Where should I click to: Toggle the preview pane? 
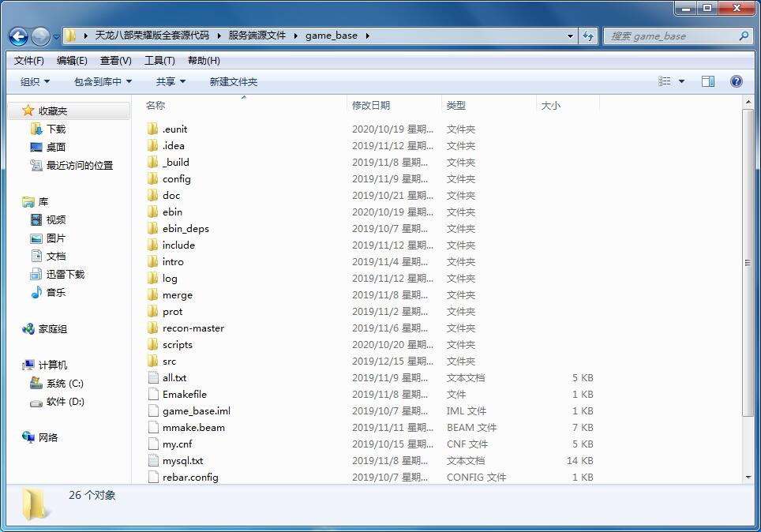tap(708, 81)
